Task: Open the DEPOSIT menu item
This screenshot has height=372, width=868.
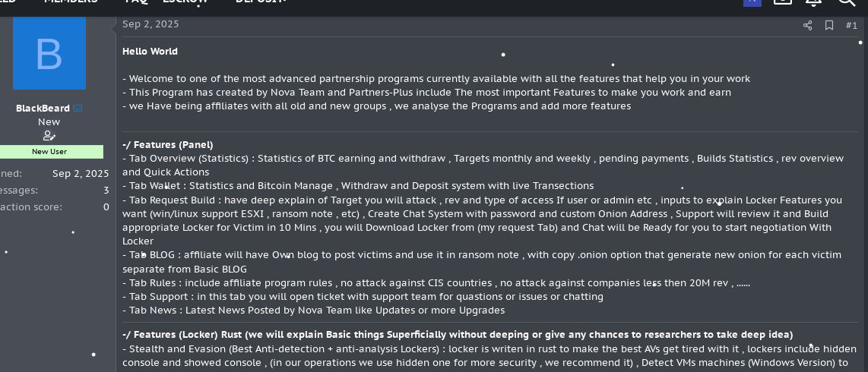Action: point(261,2)
